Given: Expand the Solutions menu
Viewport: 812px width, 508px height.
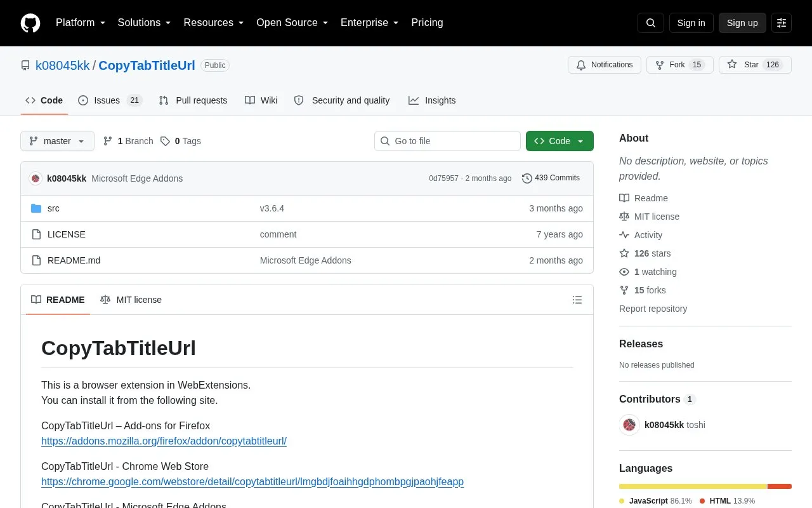Looking at the screenshot, I should [x=145, y=23].
